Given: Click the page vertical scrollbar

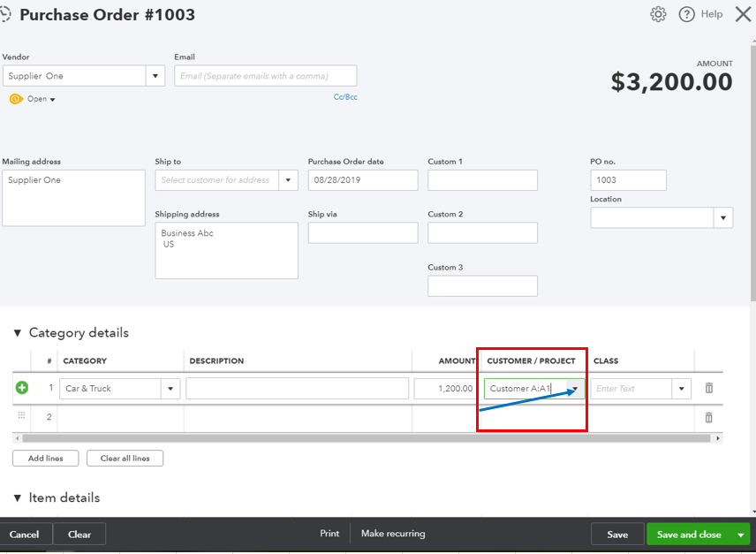Looking at the screenshot, I should pos(753,173).
